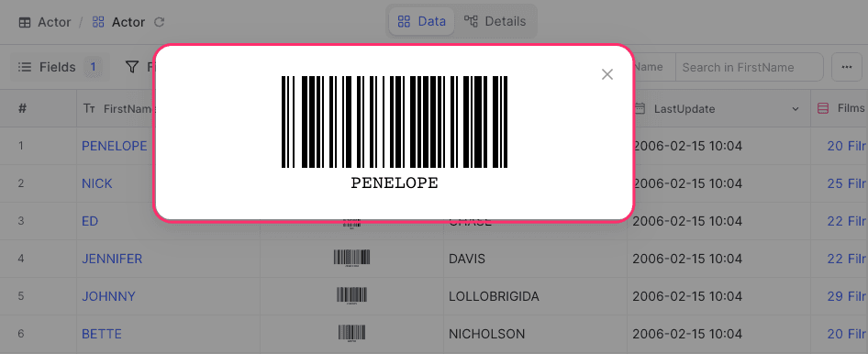868x354 pixels.
Task: Open the 29 Films link for JOHNNY
Action: 847,296
